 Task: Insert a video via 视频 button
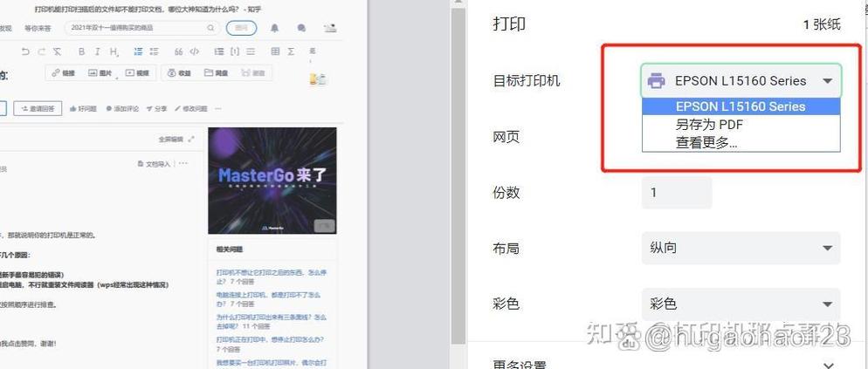coord(137,73)
